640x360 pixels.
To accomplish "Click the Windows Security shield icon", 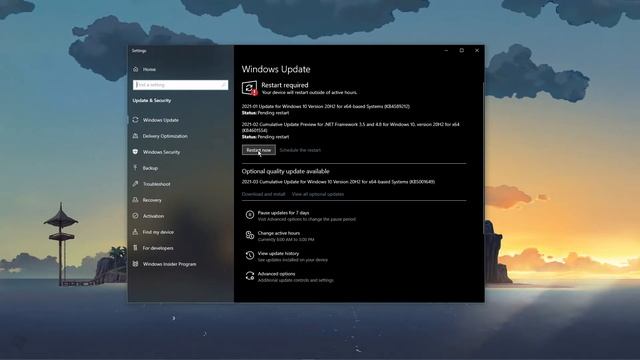I will [136, 152].
